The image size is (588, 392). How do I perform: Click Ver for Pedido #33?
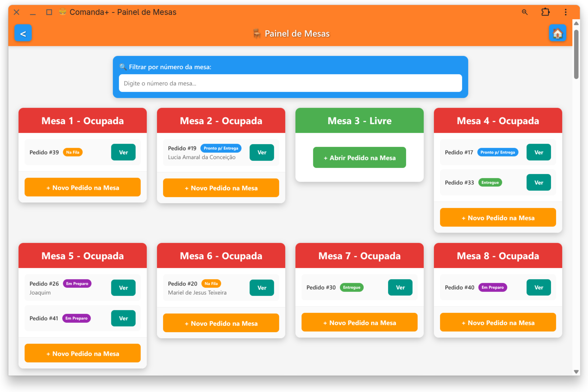click(538, 182)
